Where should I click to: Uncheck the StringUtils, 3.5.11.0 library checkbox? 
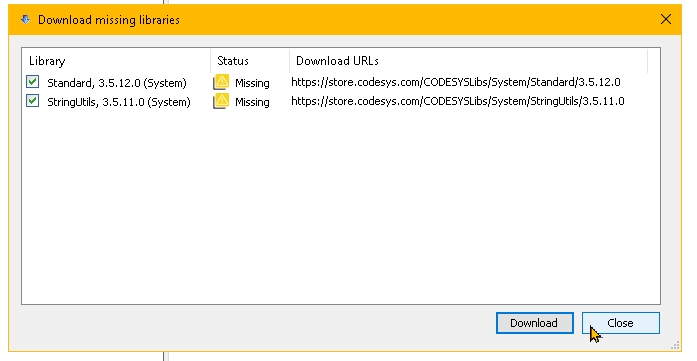(x=32, y=101)
